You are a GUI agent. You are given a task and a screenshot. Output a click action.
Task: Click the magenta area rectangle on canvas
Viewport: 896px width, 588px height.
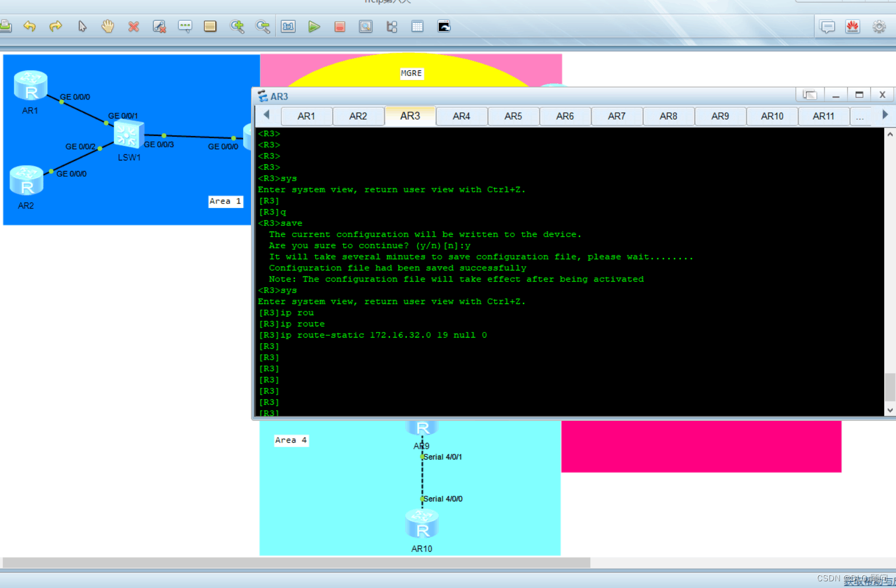701,447
